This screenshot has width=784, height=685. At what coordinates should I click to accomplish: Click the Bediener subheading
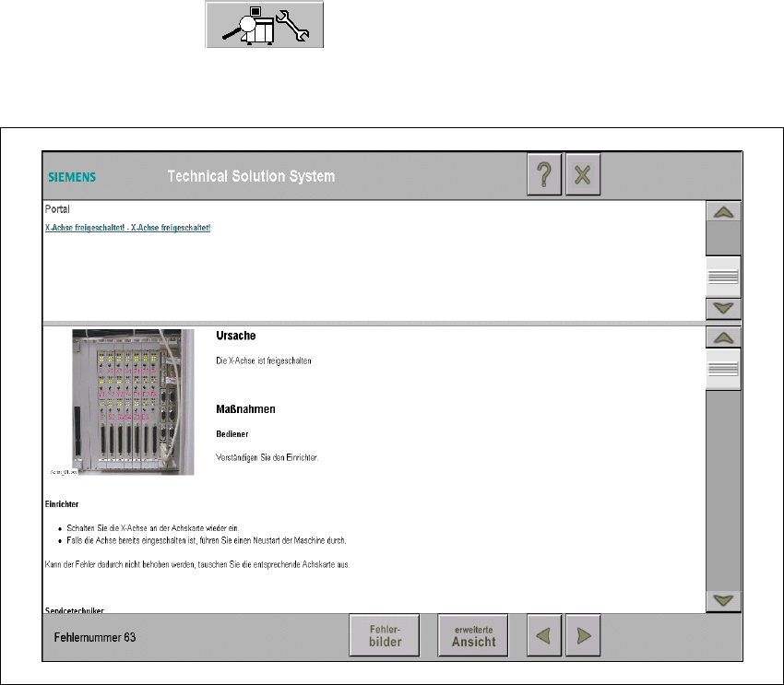[232, 434]
